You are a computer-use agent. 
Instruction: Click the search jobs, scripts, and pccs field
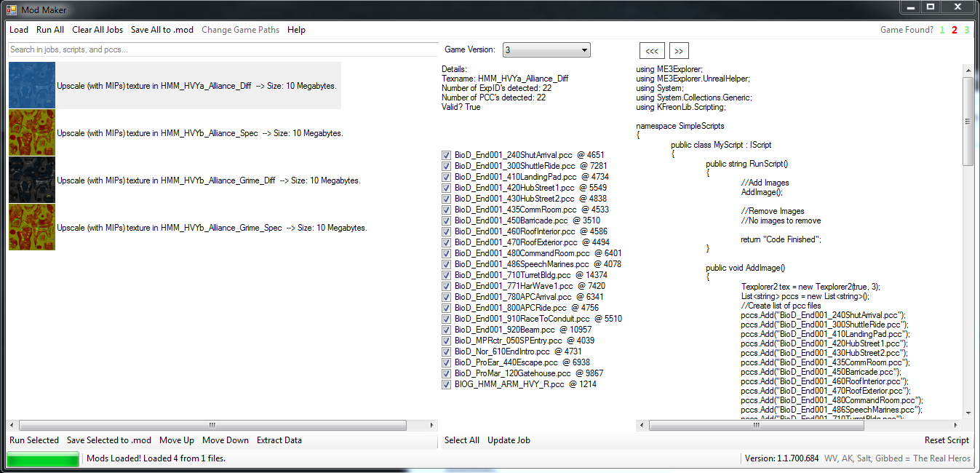[223, 49]
